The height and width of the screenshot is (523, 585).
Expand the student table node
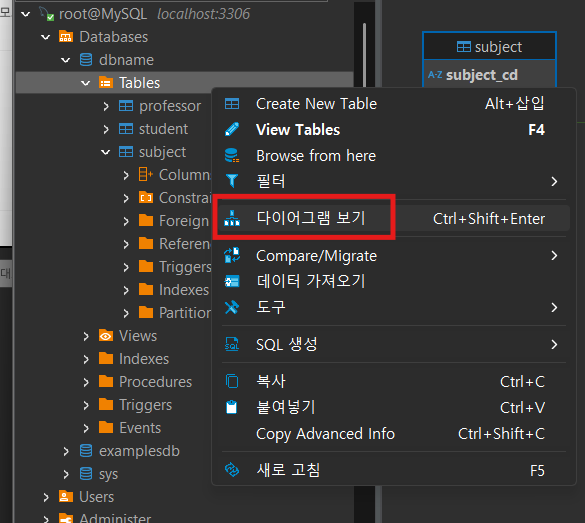coord(106,129)
